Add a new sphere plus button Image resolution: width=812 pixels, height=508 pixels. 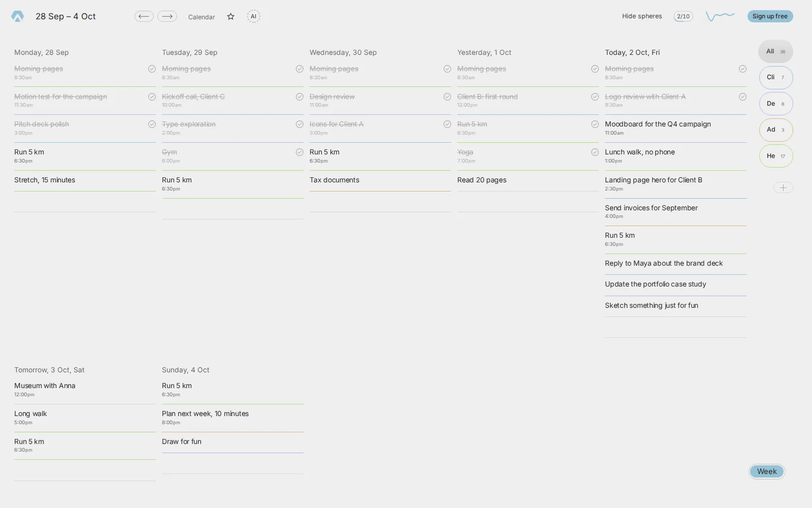click(x=783, y=187)
